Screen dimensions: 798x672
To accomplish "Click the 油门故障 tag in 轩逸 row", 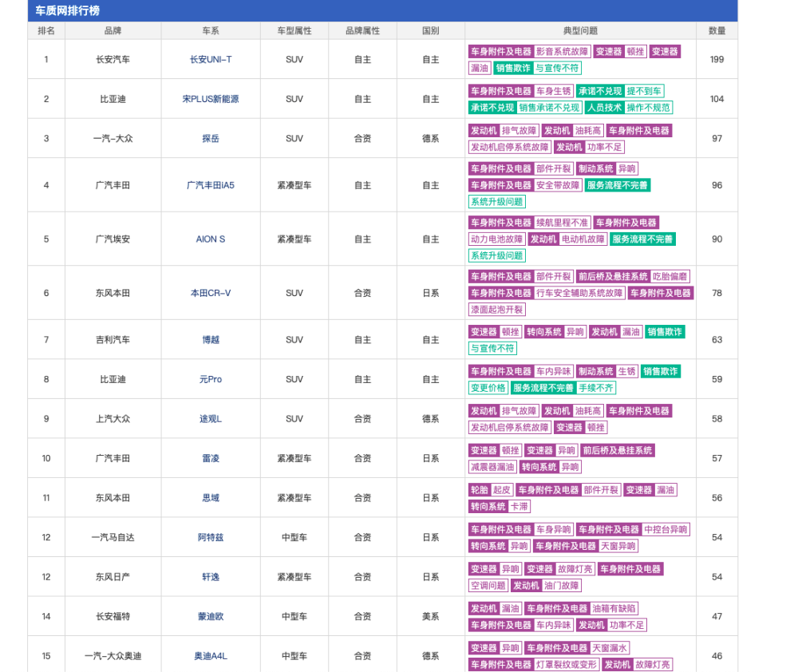I will (561, 586).
